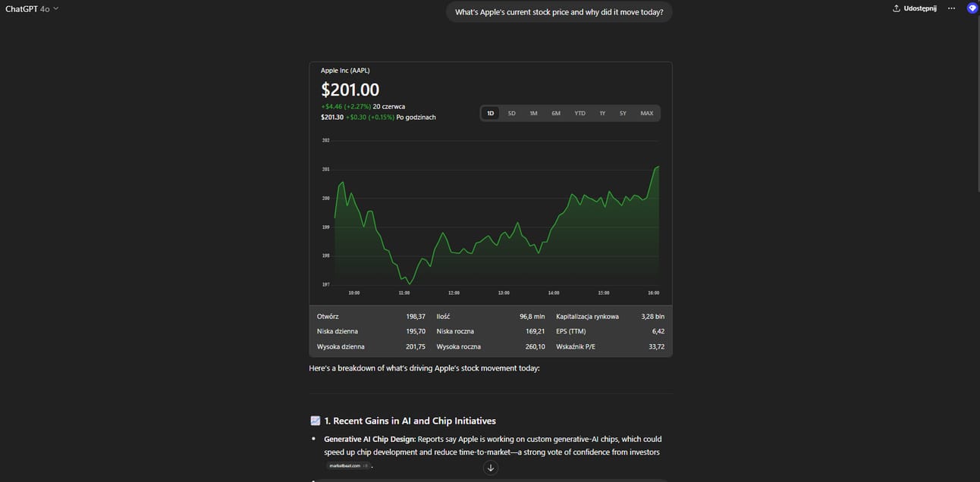The image size is (980, 482).
Task: Select the 6M chart range tab
Action: 556,113
